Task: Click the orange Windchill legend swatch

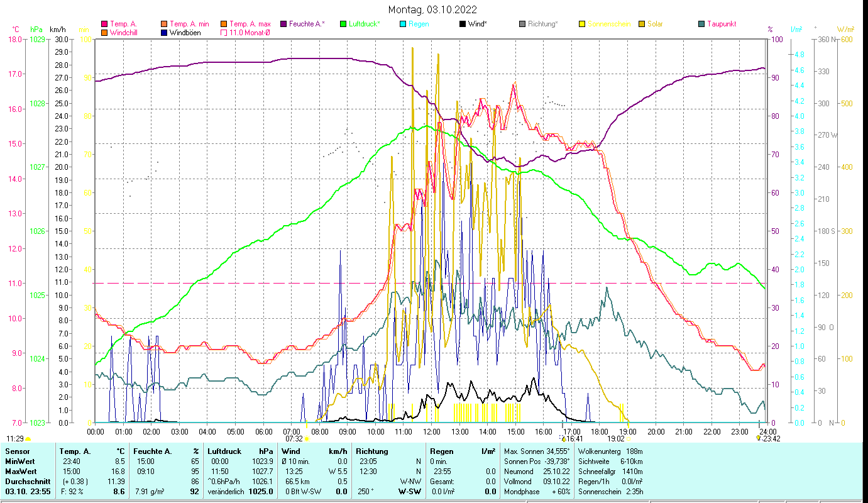Action: (104, 32)
